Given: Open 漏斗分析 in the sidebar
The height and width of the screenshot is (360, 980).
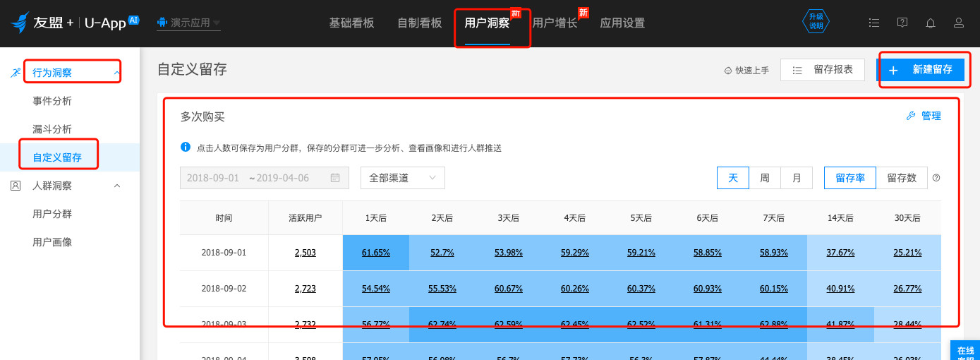Looking at the screenshot, I should click(52, 129).
